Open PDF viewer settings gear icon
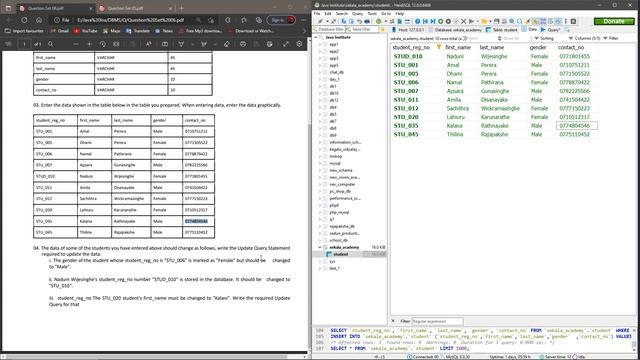Viewport: 640px width, 360px height. tap(299, 44)
